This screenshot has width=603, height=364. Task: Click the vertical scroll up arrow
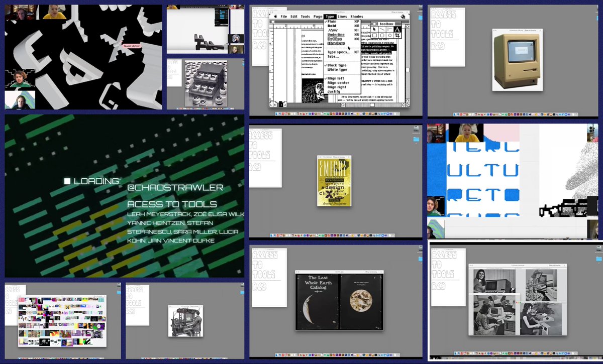408,27
